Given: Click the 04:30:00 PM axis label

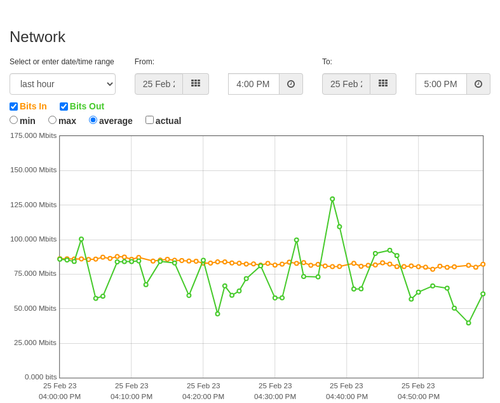Looking at the screenshot, I should [x=275, y=397].
